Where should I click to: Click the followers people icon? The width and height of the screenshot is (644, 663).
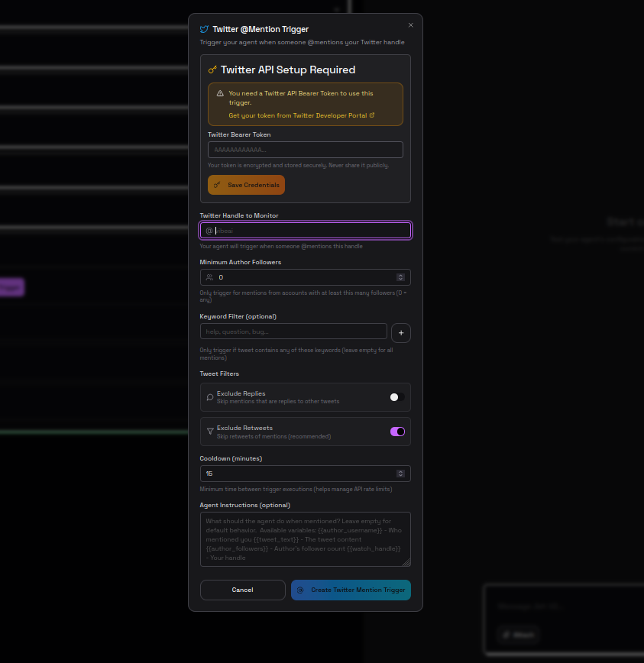pos(209,277)
